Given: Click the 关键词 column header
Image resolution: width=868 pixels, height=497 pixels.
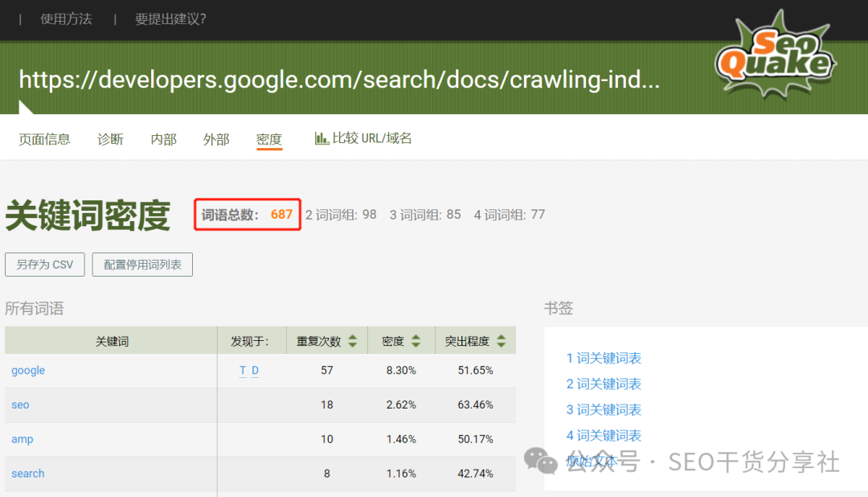Looking at the screenshot, I should click(x=111, y=341).
